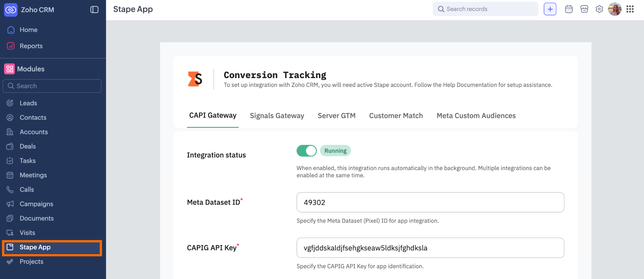Switch to the Server GTM tab
Viewport: 644px width, 279px height.
[x=337, y=116]
